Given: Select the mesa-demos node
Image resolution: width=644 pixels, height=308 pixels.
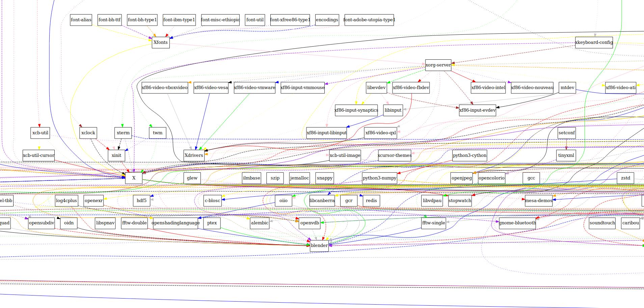Looking at the screenshot, I should tap(538, 201).
